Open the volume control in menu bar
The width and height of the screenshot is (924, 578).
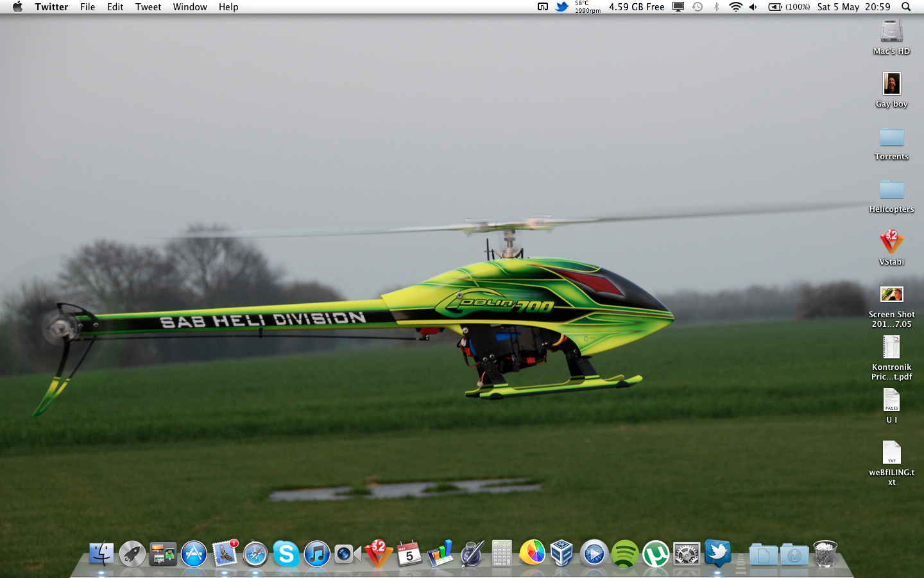click(x=753, y=7)
